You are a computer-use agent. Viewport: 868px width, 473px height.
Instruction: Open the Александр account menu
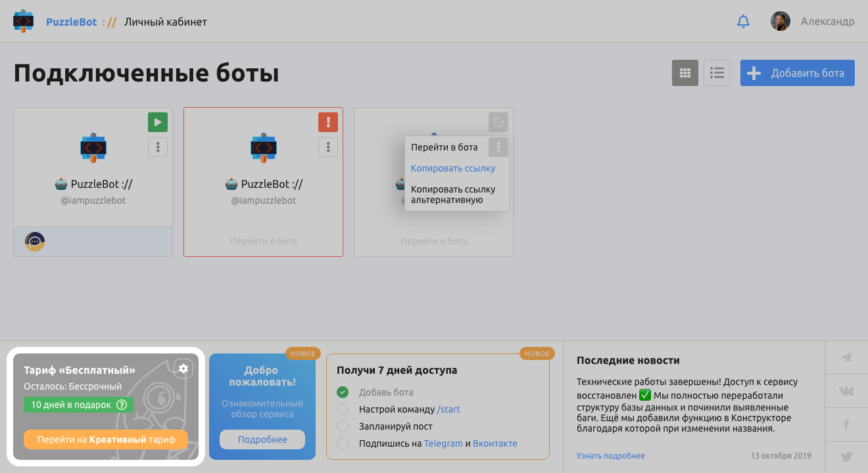[827, 22]
